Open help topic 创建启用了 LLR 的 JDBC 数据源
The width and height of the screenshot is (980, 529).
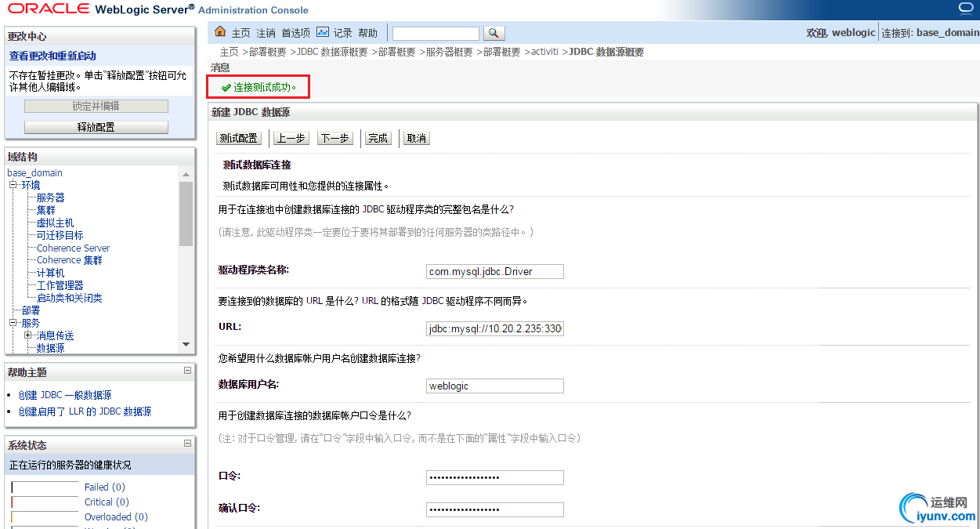(x=85, y=411)
